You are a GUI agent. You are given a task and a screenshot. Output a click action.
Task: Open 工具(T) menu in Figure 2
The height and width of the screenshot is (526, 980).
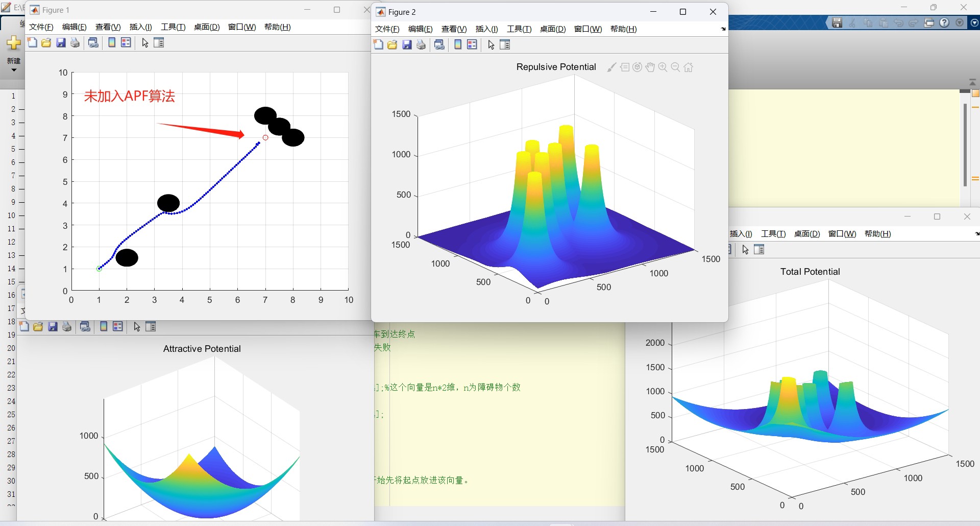[519, 29]
